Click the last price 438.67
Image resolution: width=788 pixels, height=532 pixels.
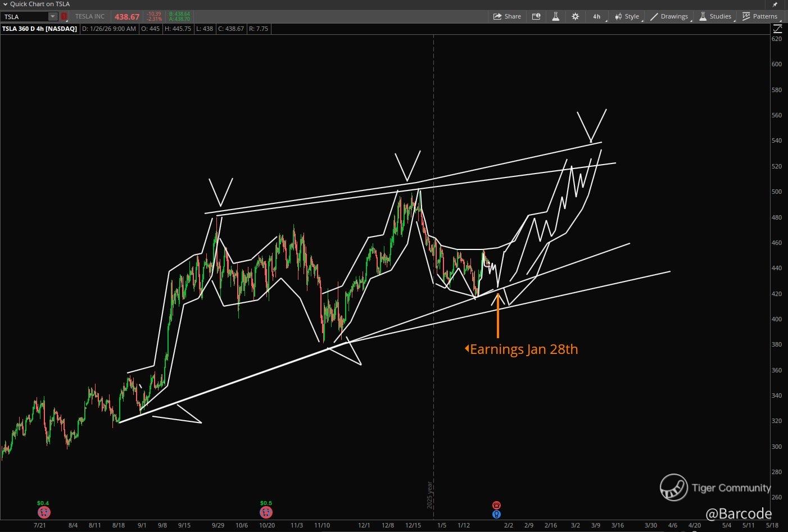pyautogui.click(x=127, y=17)
